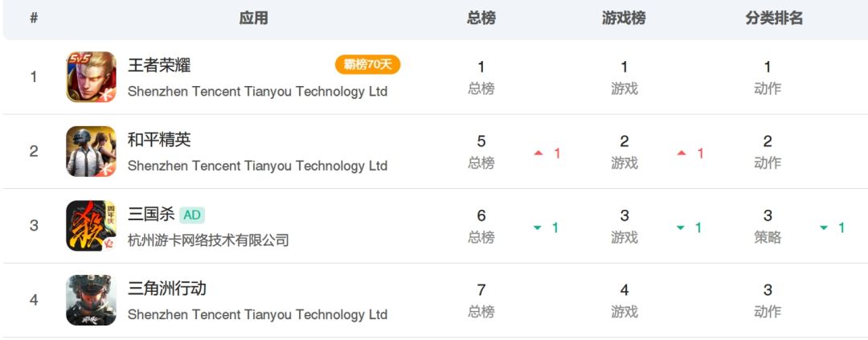Open the 三国杀 app icon

point(92,226)
